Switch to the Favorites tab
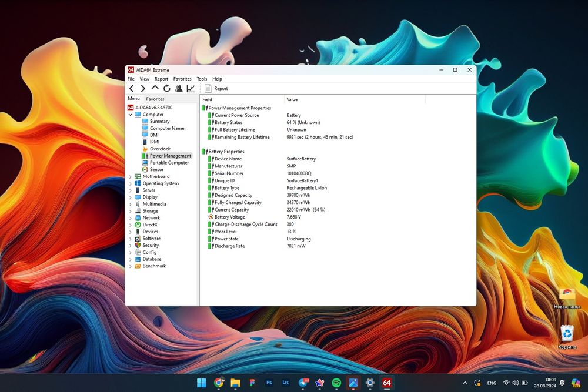The width and height of the screenshot is (588, 392). coord(155,99)
